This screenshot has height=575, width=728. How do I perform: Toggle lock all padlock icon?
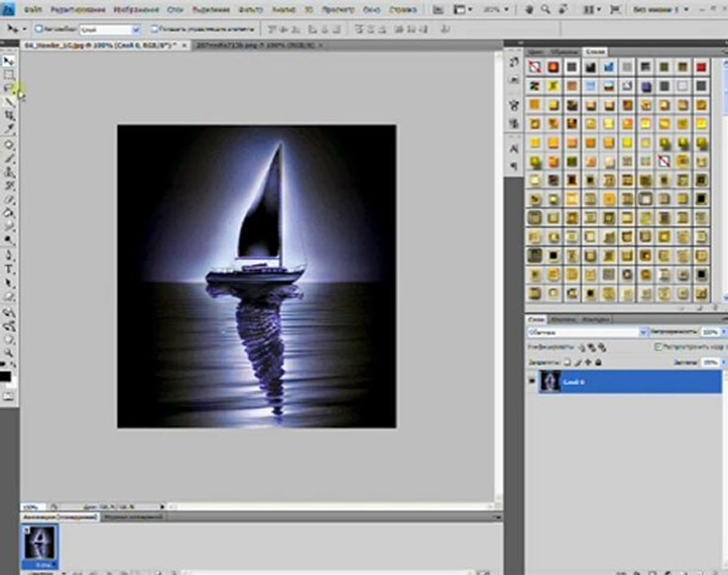pyautogui.click(x=599, y=363)
